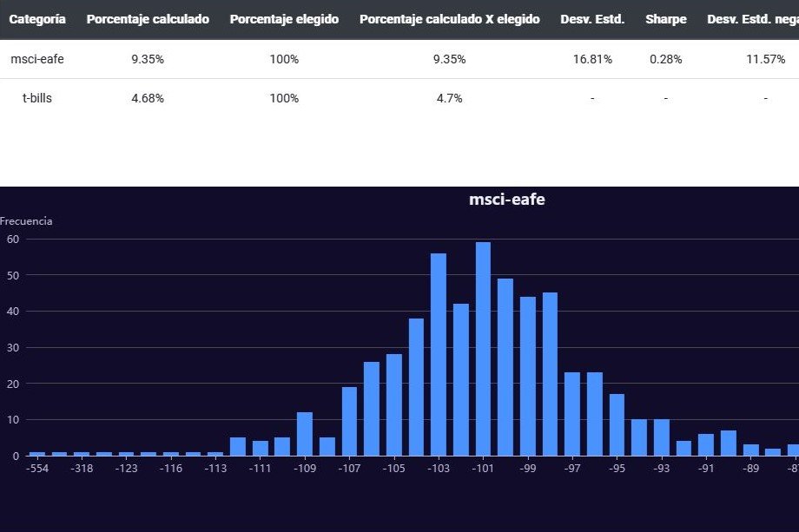799x532 pixels.
Task: Click the Frecuencia axis label
Action: click(26, 221)
